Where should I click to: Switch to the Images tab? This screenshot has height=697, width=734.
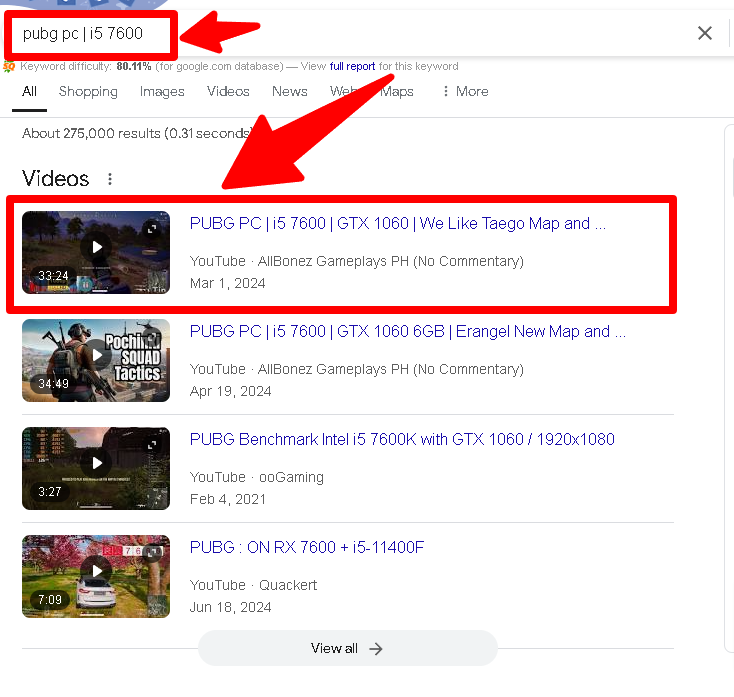(x=162, y=91)
